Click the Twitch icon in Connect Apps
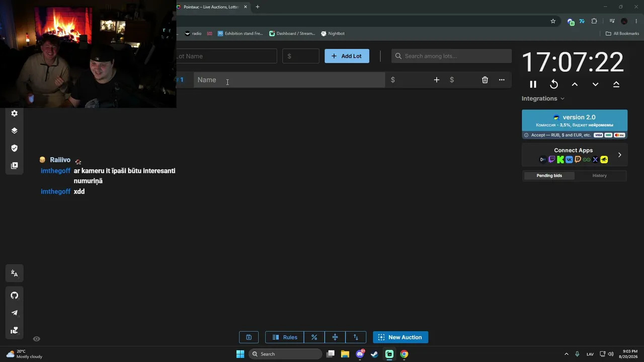 click(x=551, y=159)
